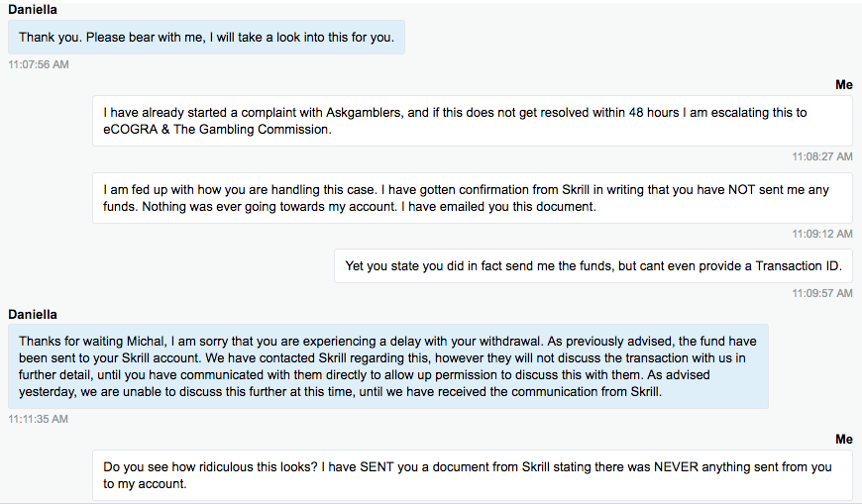This screenshot has height=504, width=862.
Task: Click the Askgamblers complaint message bubble
Action: (x=473, y=121)
